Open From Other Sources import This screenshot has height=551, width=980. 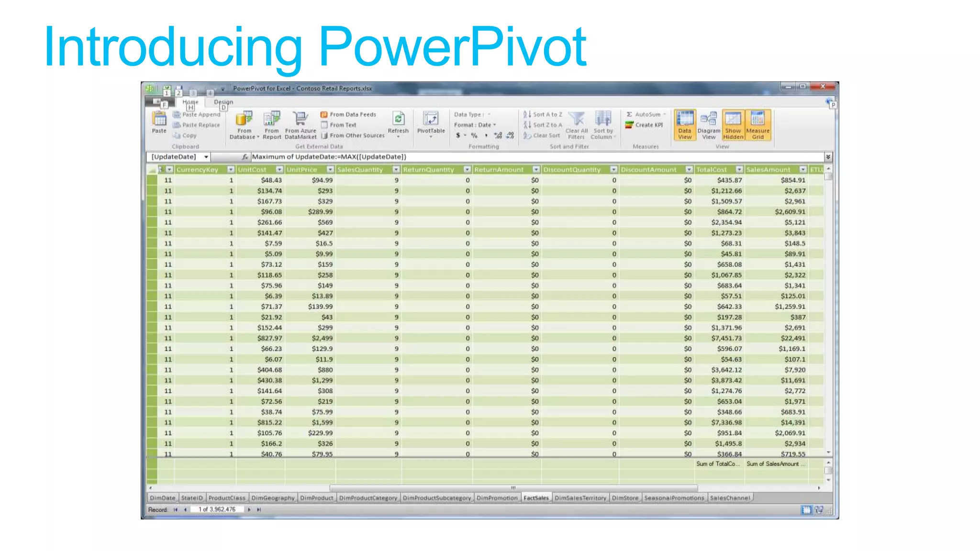pyautogui.click(x=353, y=136)
